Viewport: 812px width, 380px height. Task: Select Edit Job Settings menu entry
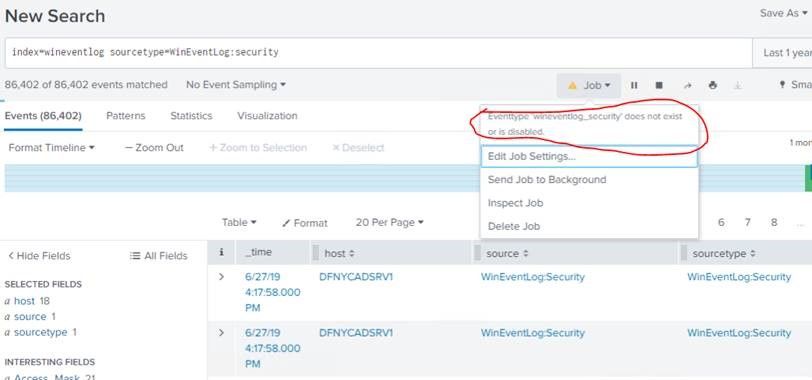pos(589,156)
